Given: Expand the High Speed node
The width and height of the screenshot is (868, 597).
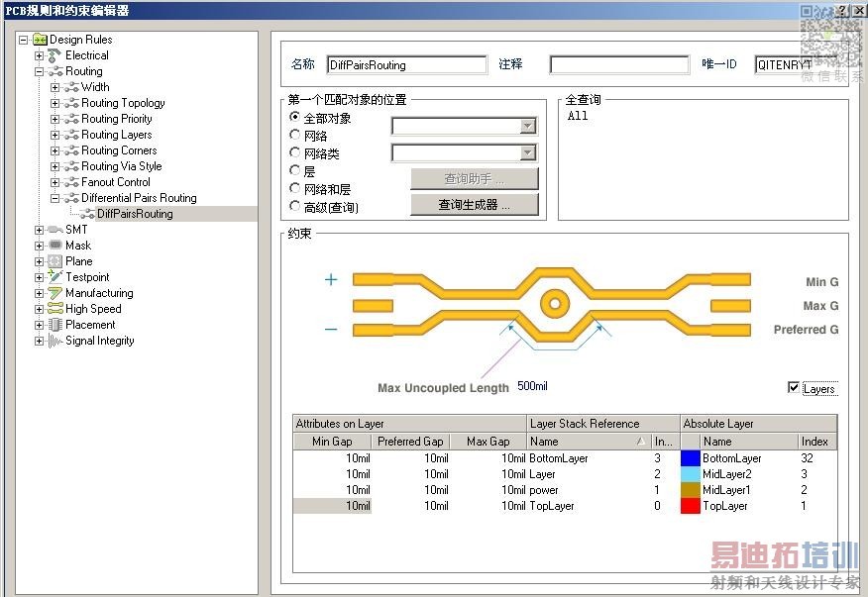Looking at the screenshot, I should 39,309.
